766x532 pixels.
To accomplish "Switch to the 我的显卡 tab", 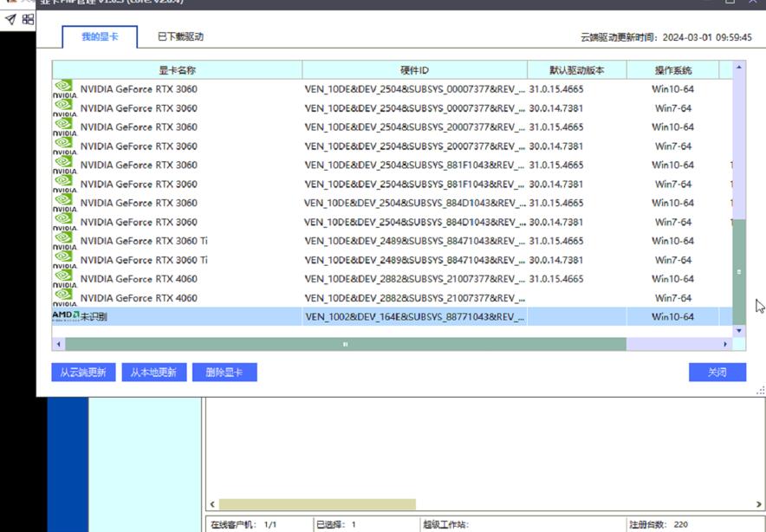I will point(100,37).
